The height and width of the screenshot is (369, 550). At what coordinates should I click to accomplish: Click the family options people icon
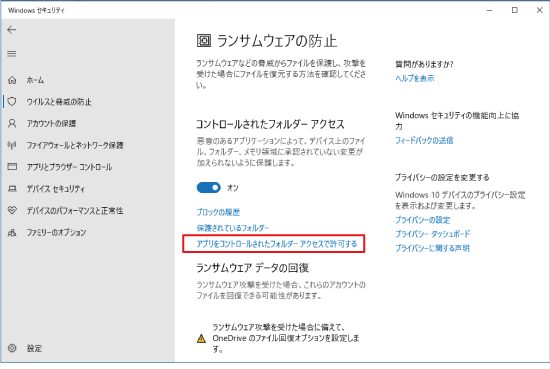[12, 233]
